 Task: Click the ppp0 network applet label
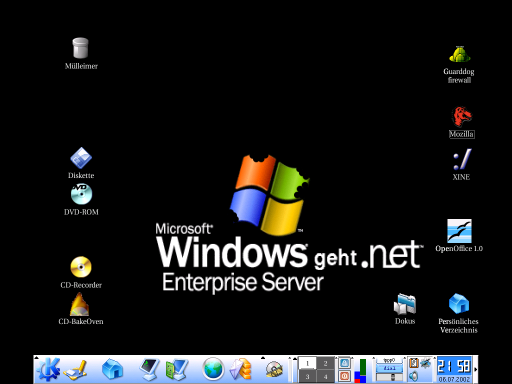(x=389, y=360)
